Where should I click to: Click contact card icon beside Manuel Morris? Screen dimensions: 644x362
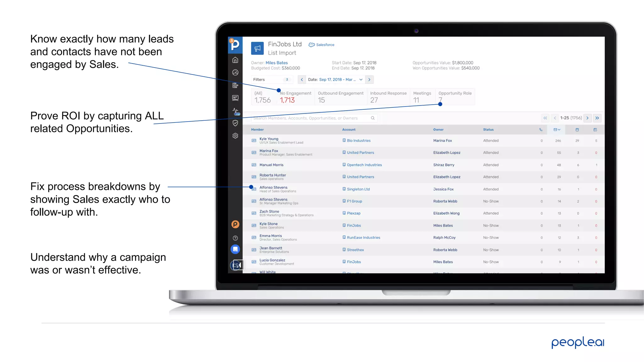pos(254,165)
